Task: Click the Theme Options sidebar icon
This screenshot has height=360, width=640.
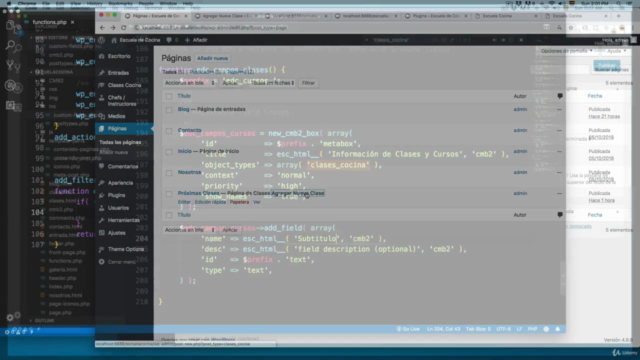Action: coord(101,249)
